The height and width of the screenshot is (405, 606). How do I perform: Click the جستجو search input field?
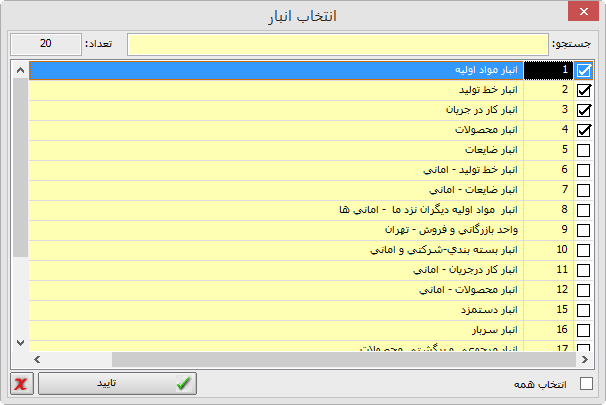click(x=337, y=44)
